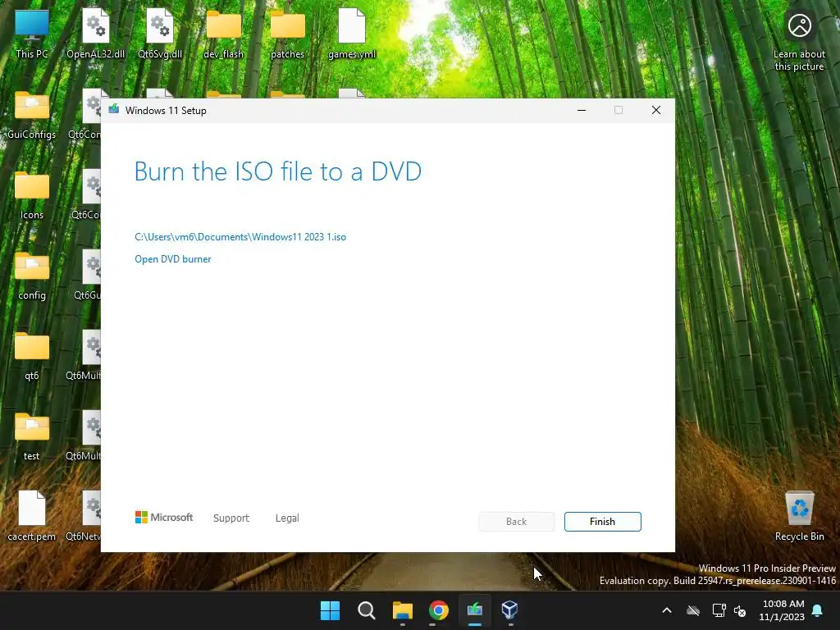This screenshot has width=840, height=630.
Task: Open File Explorer from taskbar
Action: pos(402,610)
